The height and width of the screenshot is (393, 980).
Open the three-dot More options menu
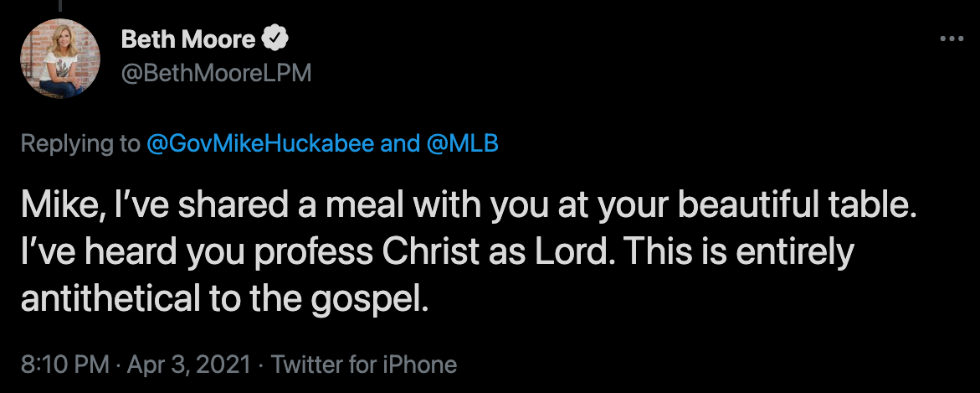click(x=952, y=39)
